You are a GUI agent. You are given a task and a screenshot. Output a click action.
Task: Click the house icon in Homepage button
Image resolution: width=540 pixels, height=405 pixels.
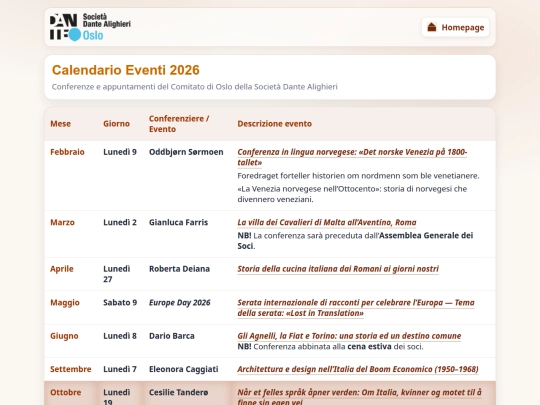pos(432,27)
